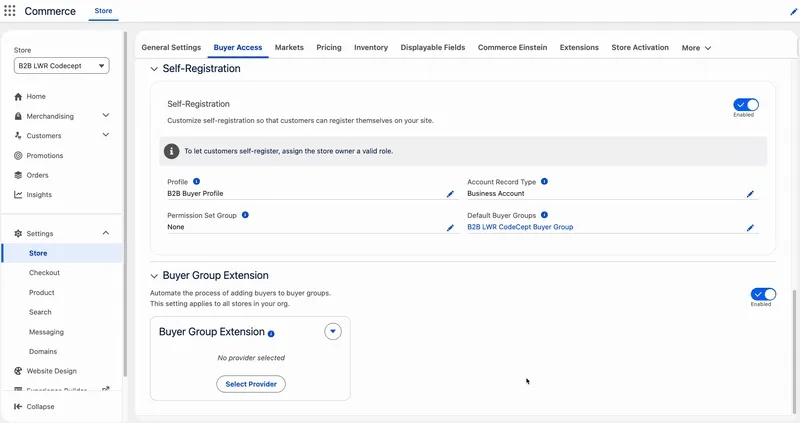Collapse the Settings sidebar section
800x423 pixels.
pos(106,233)
